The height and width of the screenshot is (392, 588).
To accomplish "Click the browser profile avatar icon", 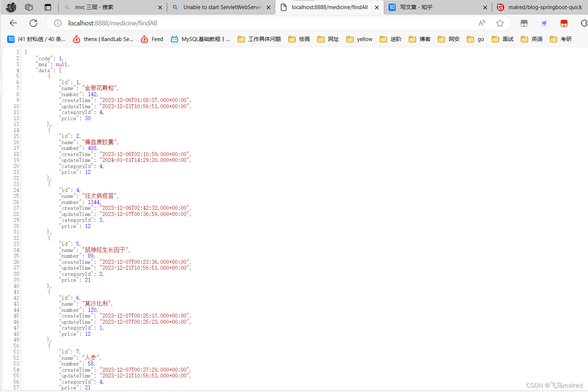I will [11, 7].
